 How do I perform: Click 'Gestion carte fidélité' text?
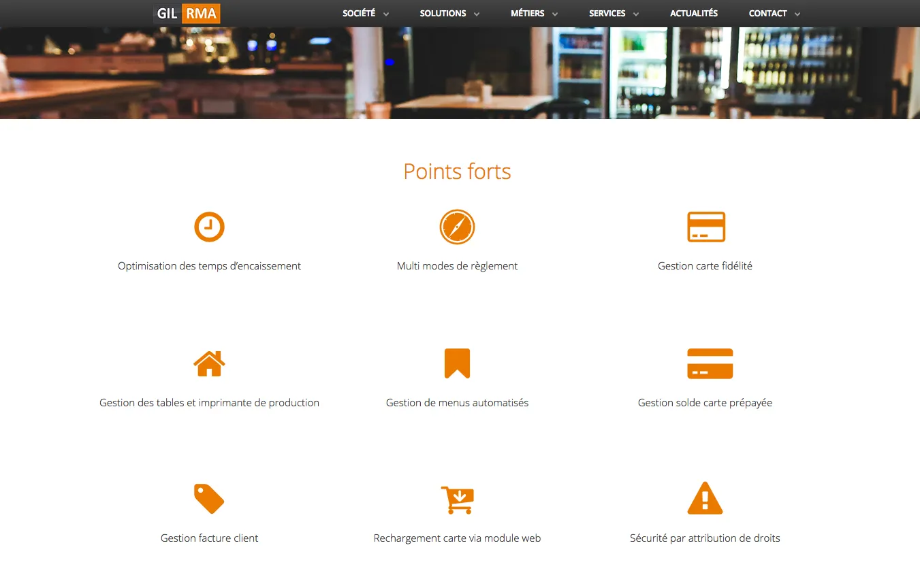[705, 266]
